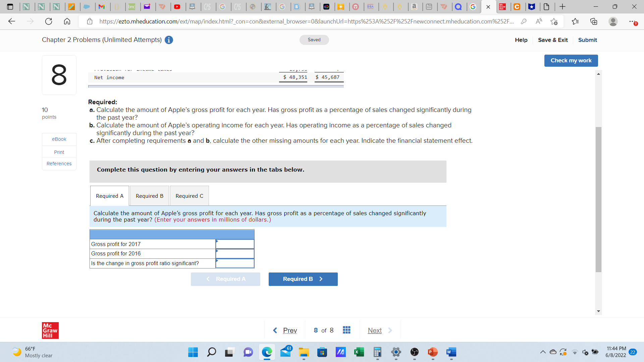This screenshot has height=362, width=644.
Task: Open Windows Start menu
Action: pyautogui.click(x=193, y=352)
